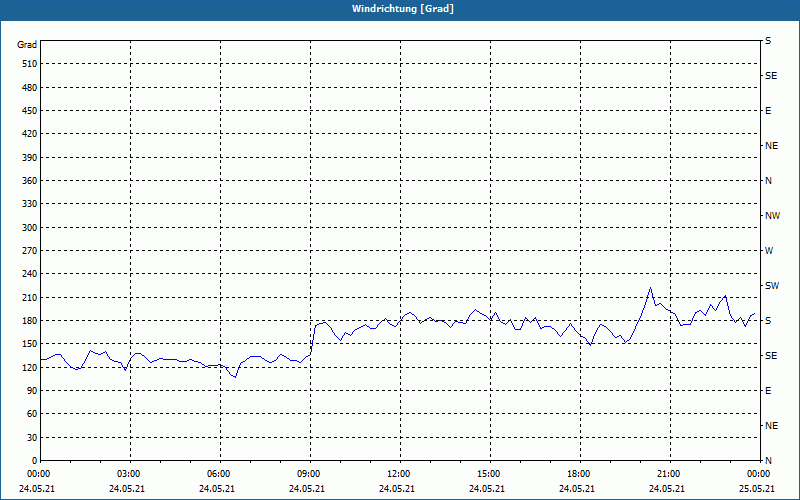800x500 pixels.
Task: Click the 270 y-axis label
Action: tap(30, 251)
